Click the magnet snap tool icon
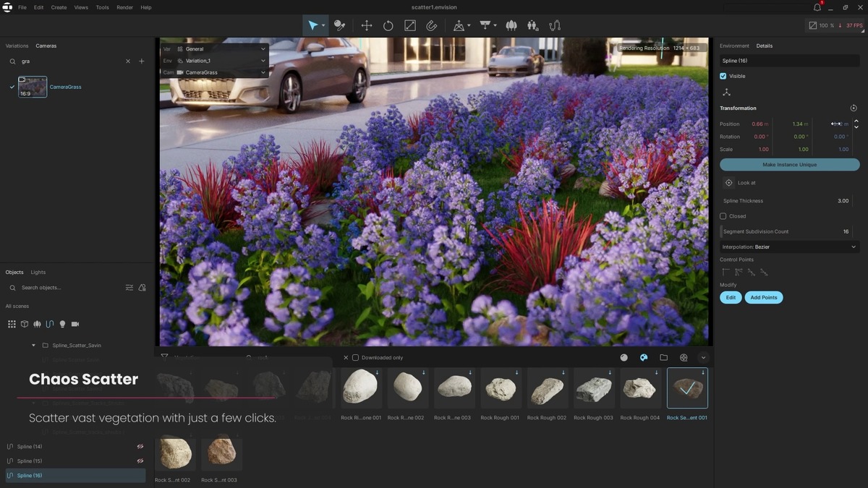868x488 pixels. pyautogui.click(x=432, y=25)
